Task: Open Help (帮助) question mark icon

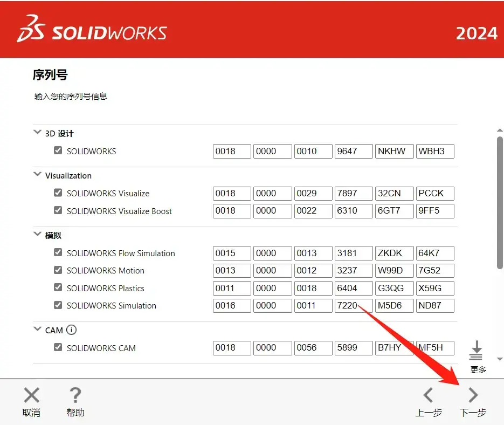Action: pyautogui.click(x=75, y=395)
